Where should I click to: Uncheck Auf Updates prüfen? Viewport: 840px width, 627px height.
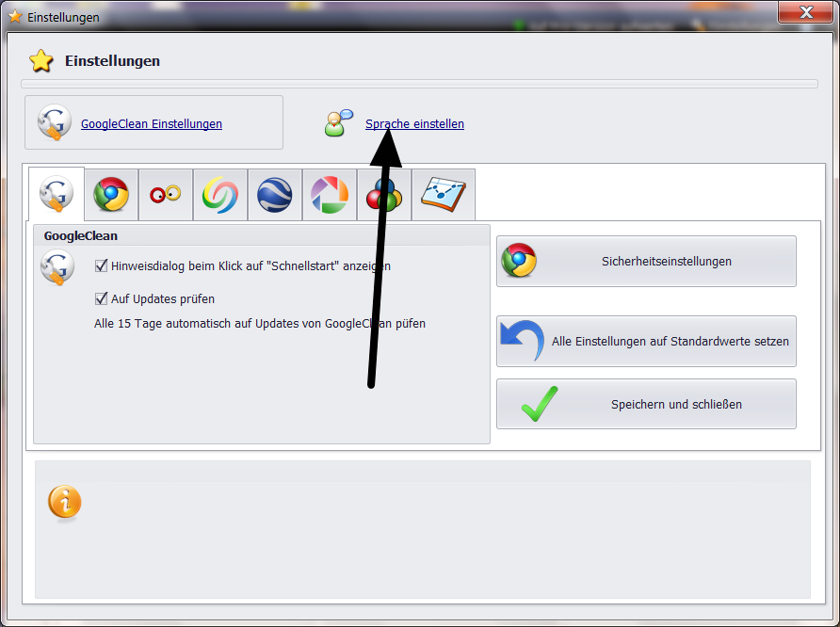pos(101,298)
